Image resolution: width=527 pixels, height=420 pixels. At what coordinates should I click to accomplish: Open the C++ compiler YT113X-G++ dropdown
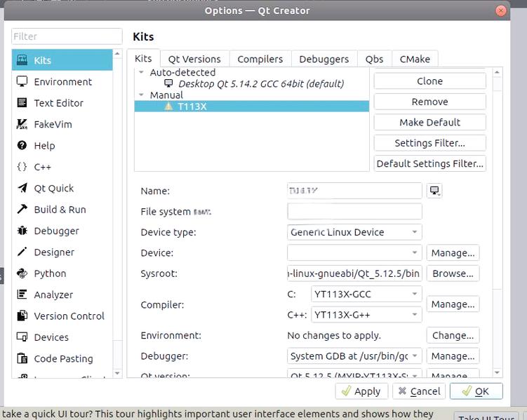pyautogui.click(x=366, y=315)
